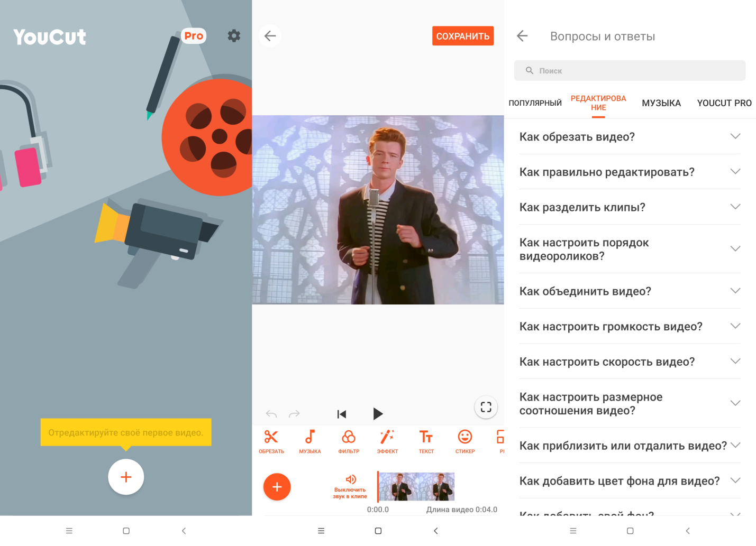Viewport: 756px width, 546px height.
Task: Expand 'Как разделить клипы?' chevron
Action: pyautogui.click(x=735, y=207)
